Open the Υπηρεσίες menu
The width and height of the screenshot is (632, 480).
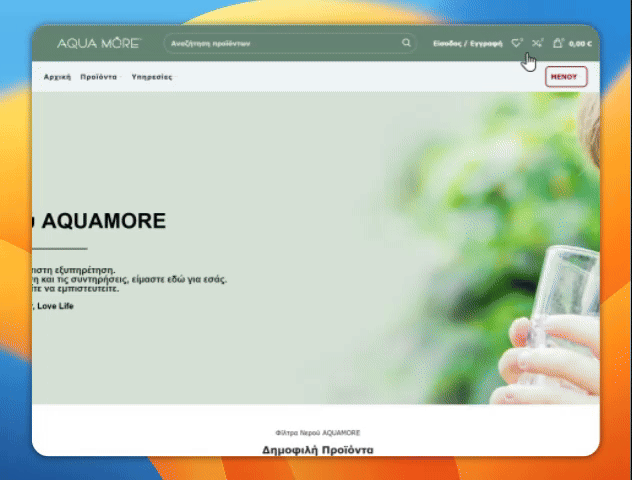[x=152, y=77]
